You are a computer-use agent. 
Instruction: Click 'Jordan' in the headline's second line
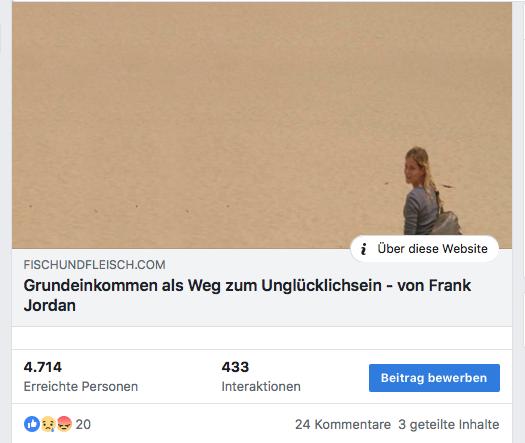[50, 305]
